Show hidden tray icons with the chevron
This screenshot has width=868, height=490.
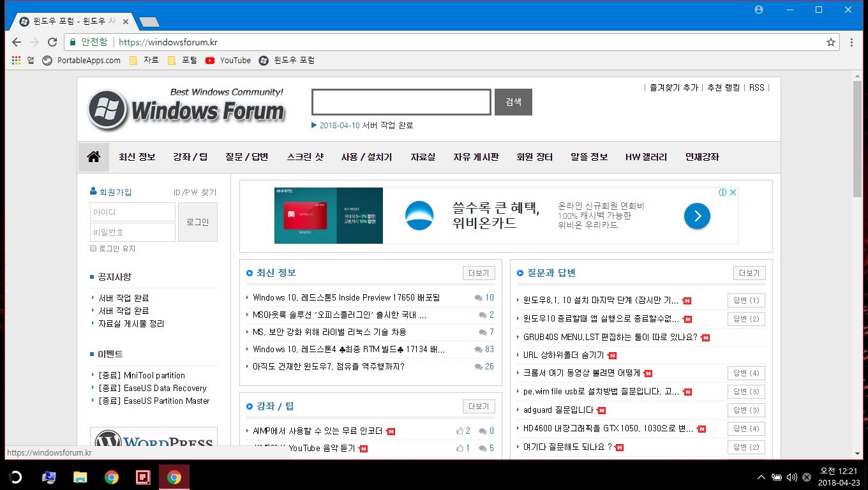coord(761,477)
